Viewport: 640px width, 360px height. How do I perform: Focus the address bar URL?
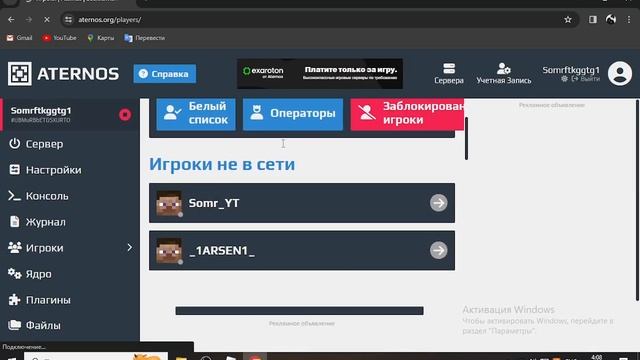point(110,20)
